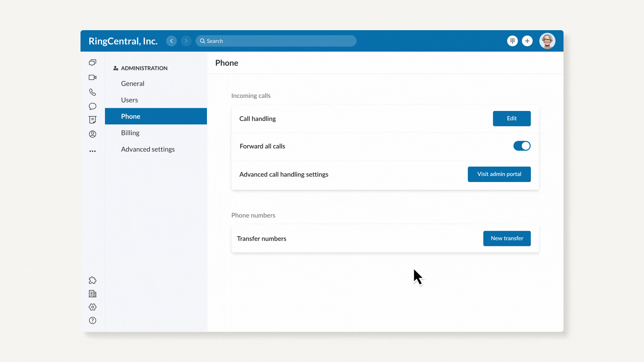Click the back navigation chevron
This screenshot has width=644, height=362.
[x=171, y=41]
